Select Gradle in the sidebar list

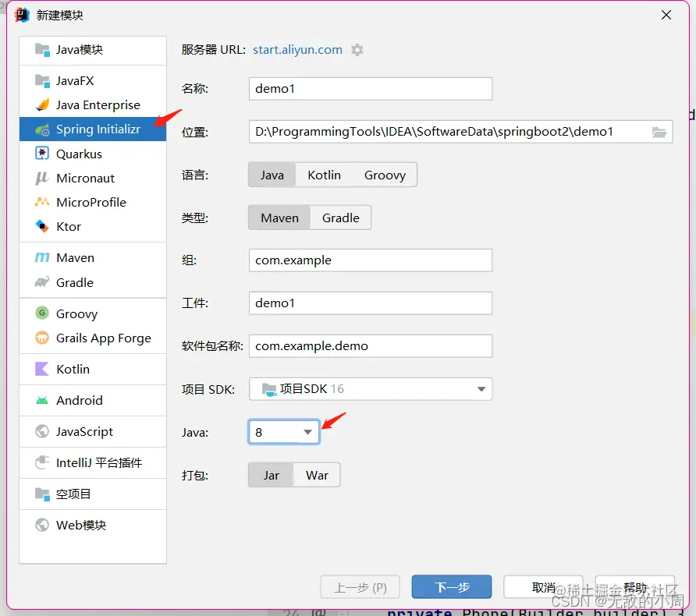tap(93, 282)
